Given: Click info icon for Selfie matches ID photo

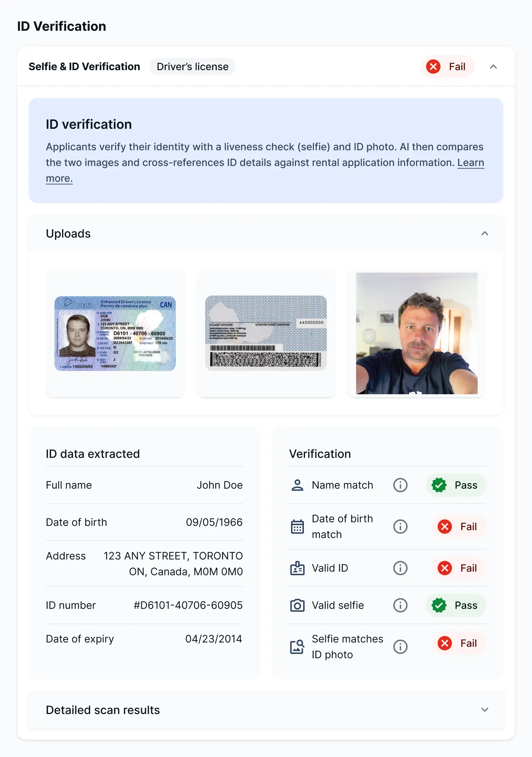Looking at the screenshot, I should pyautogui.click(x=400, y=647).
